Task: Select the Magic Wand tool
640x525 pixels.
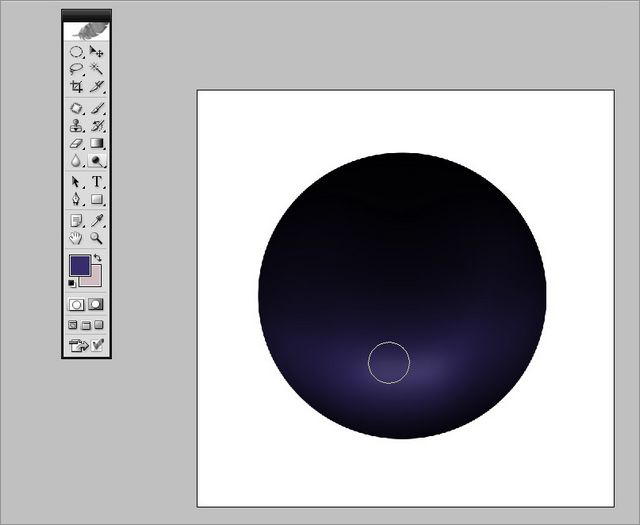Action: click(96, 69)
